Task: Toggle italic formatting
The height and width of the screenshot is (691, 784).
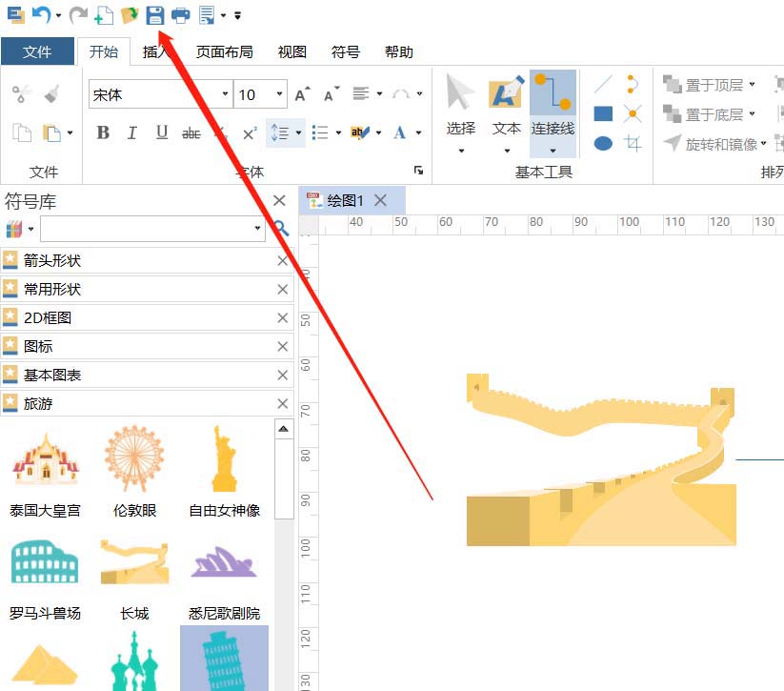Action: click(x=132, y=132)
